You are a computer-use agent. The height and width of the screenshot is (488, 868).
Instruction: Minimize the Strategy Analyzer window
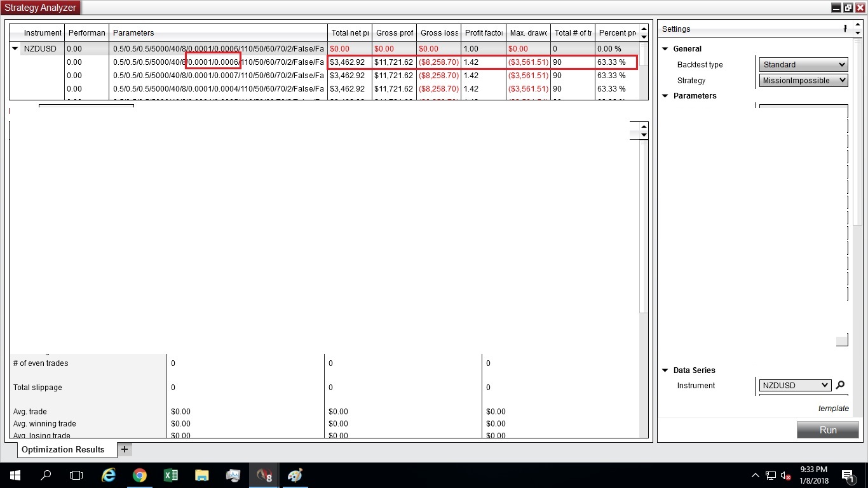pos(836,8)
